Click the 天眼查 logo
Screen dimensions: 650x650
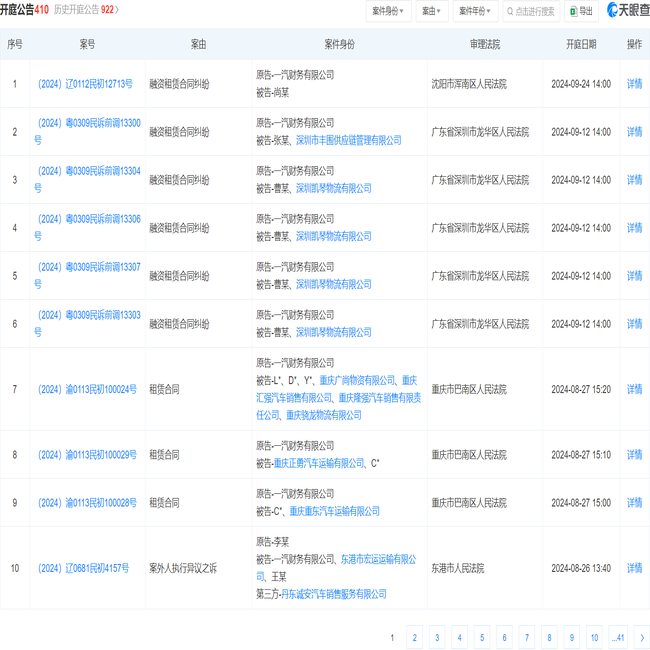tap(627, 11)
